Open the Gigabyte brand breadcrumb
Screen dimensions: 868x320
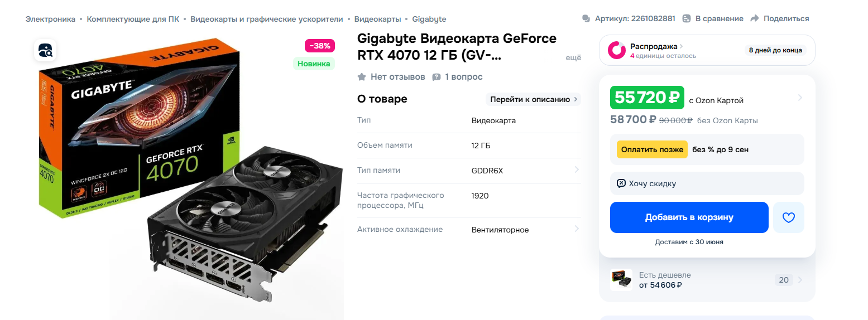coord(429,19)
